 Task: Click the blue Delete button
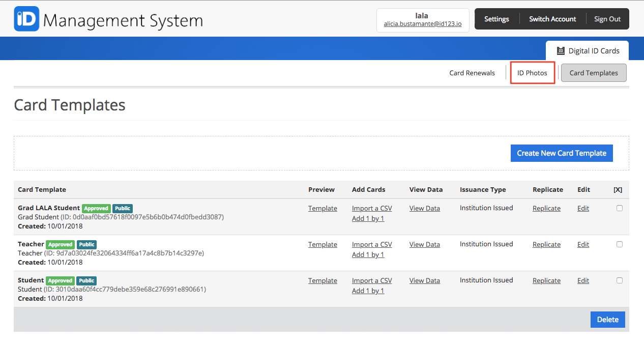[607, 320]
